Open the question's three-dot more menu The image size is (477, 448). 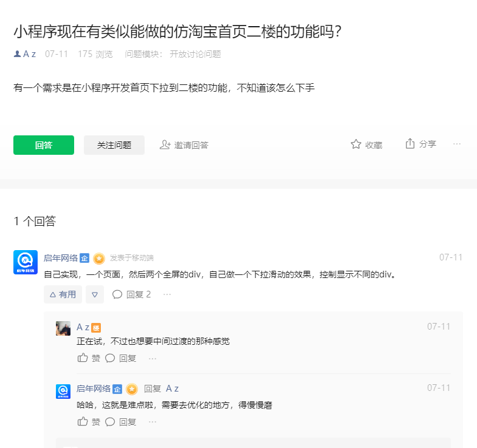(457, 144)
